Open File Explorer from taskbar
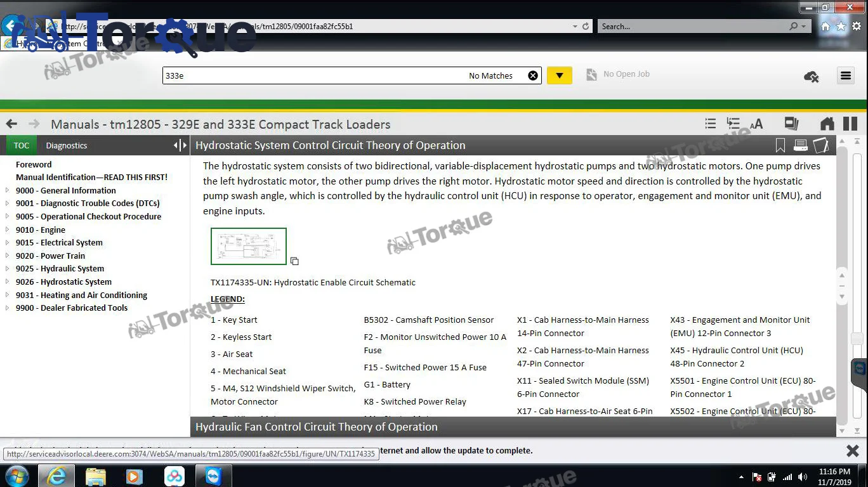The height and width of the screenshot is (487, 868). pos(95,476)
